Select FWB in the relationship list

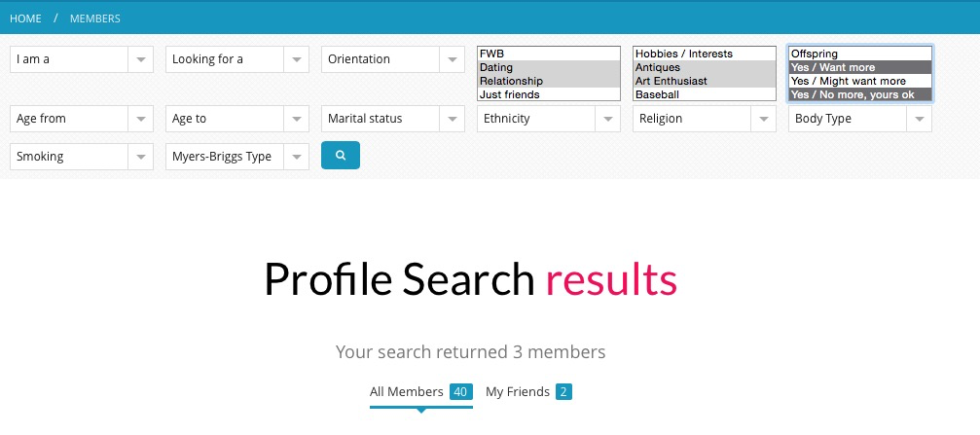(x=548, y=54)
